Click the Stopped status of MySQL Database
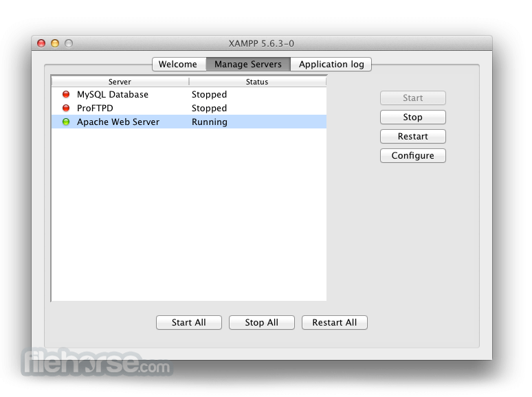 click(x=210, y=94)
